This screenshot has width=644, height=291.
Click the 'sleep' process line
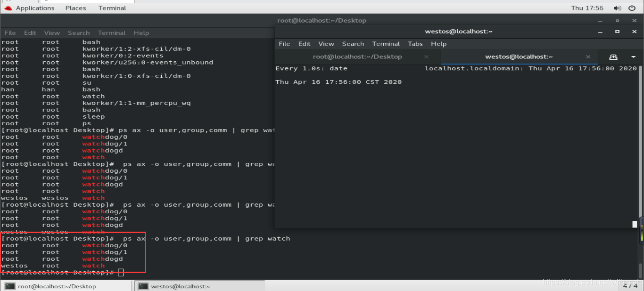pos(53,117)
